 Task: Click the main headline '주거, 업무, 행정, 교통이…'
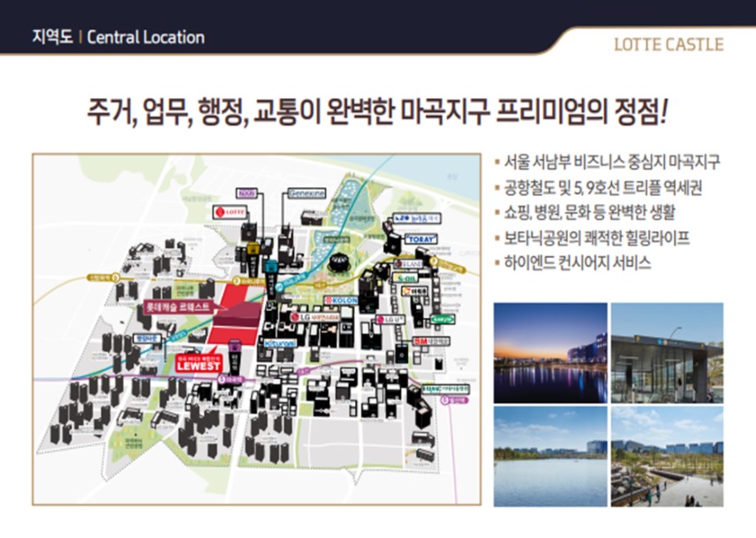376,111
